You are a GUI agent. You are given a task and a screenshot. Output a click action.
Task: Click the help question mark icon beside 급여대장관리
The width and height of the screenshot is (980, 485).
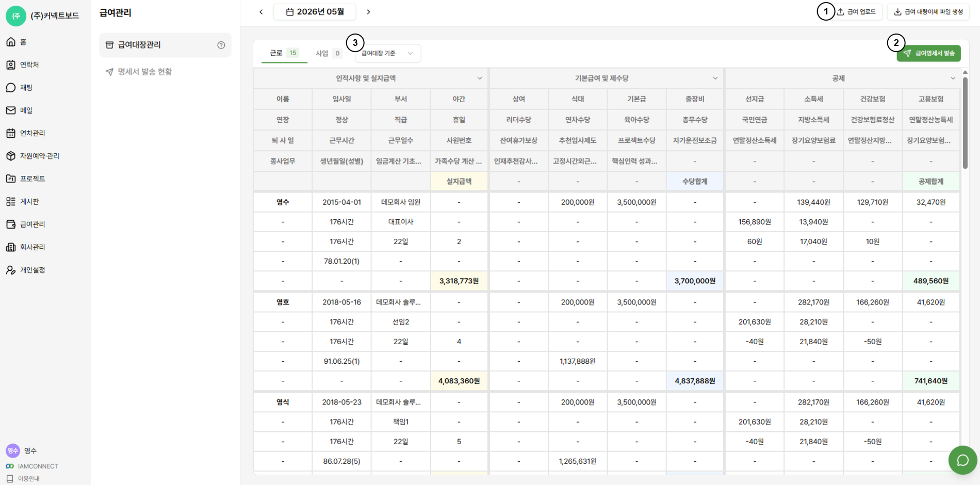click(x=221, y=45)
